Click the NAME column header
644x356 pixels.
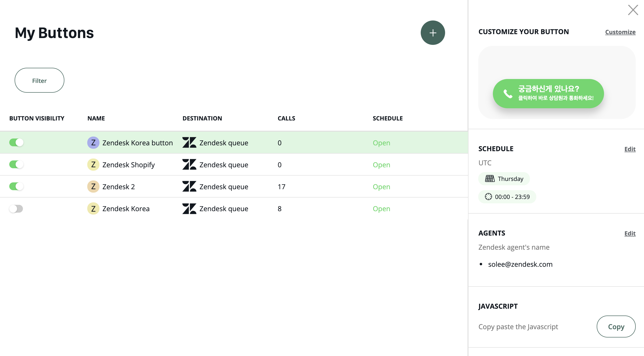click(96, 118)
